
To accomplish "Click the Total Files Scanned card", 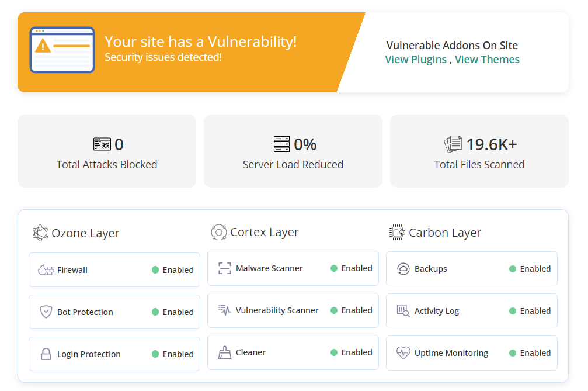I will [x=479, y=151].
